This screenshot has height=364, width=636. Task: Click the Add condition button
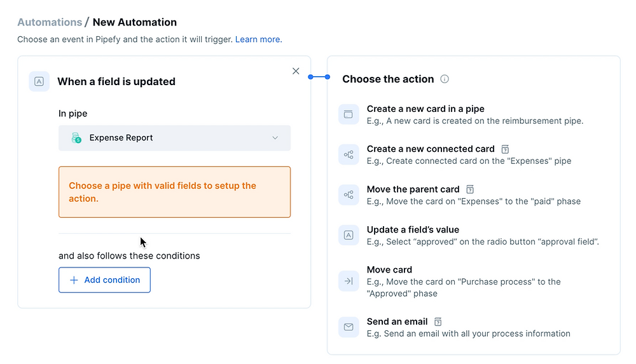coord(104,280)
